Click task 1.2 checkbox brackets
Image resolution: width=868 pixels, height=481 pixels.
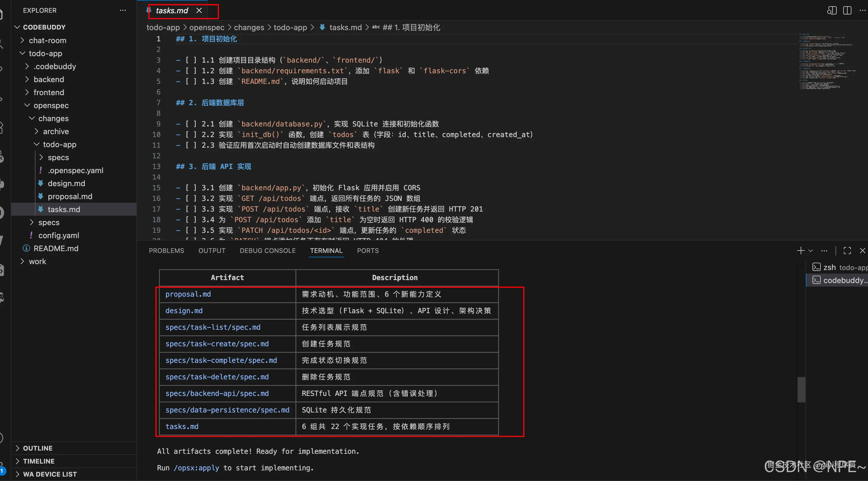tap(191, 71)
